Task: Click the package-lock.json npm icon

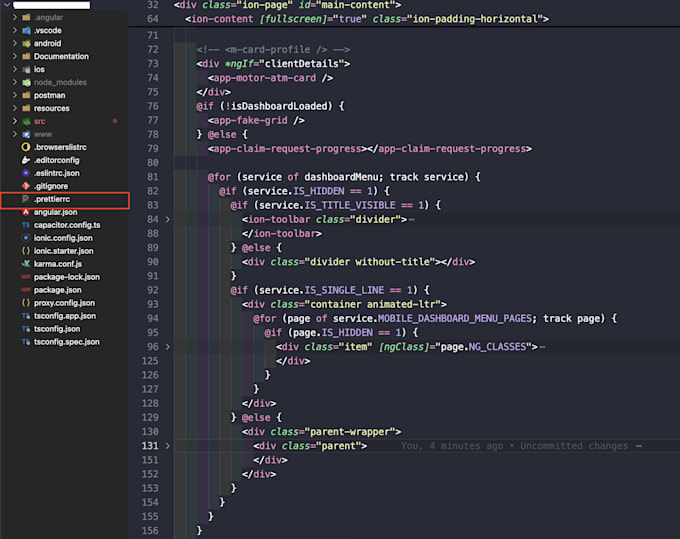Action: [26, 277]
